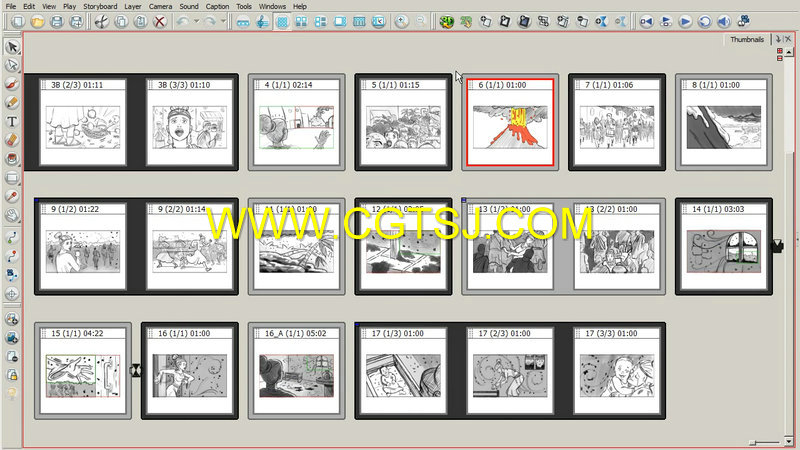Click the Delete Panel minus icon
The width and height of the screenshot is (800, 450).
point(582,21)
